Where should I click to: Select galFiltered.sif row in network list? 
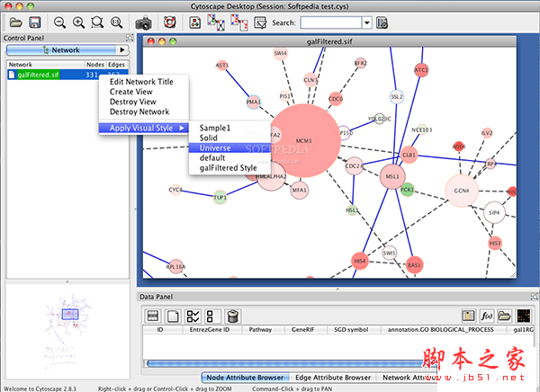67,75
